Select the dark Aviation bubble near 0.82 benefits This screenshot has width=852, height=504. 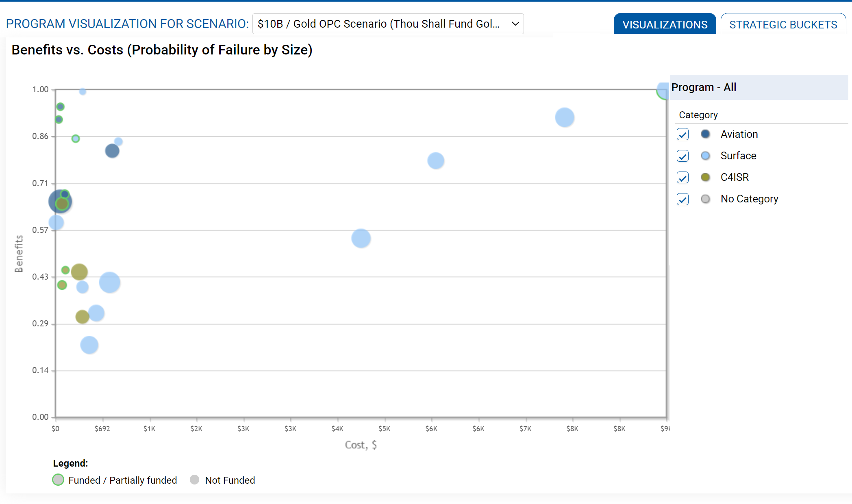click(x=112, y=151)
